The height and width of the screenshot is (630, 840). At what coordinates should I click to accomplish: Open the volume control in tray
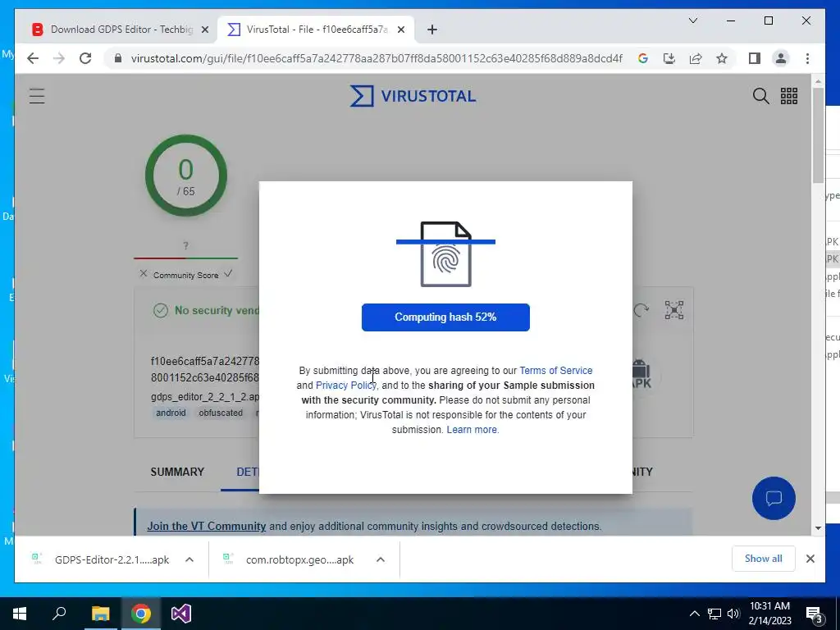(733, 614)
